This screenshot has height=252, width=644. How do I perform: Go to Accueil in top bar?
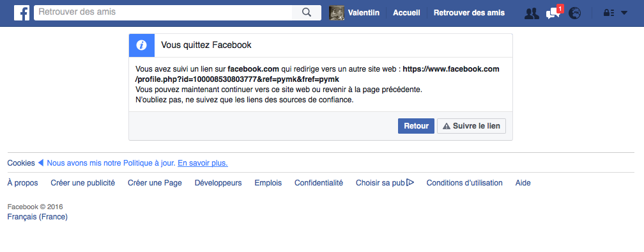406,13
